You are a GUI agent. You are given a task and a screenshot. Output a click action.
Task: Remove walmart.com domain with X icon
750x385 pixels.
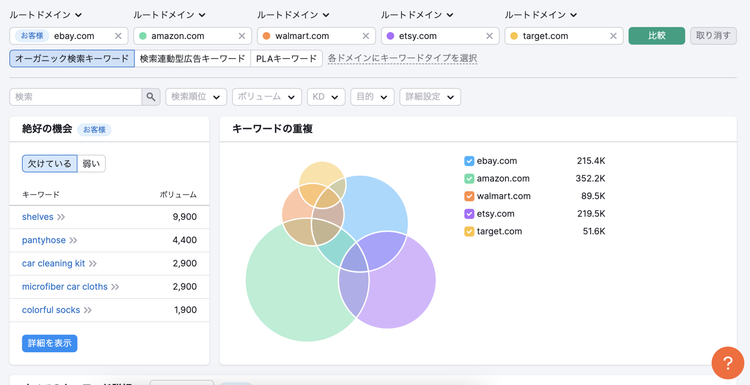[x=366, y=36]
